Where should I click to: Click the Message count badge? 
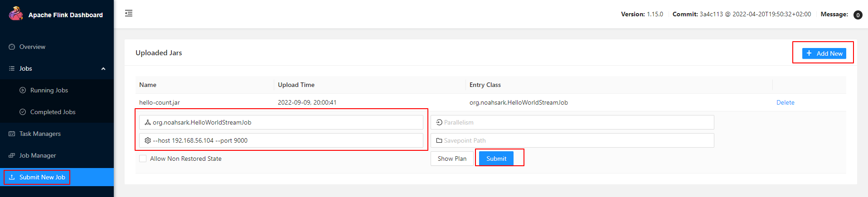click(858, 15)
